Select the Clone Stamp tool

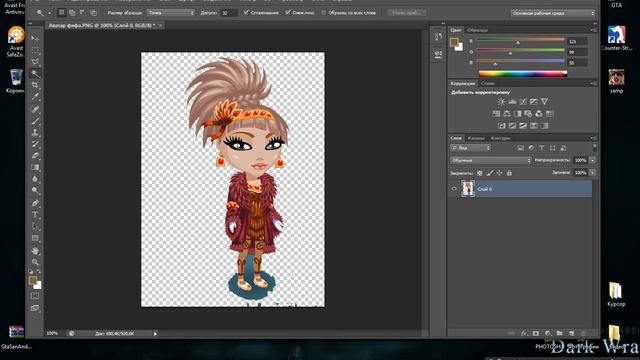(x=36, y=132)
